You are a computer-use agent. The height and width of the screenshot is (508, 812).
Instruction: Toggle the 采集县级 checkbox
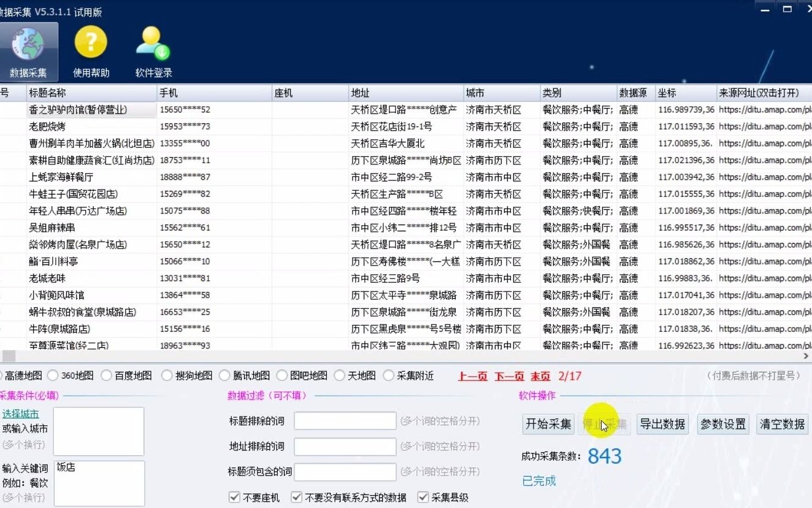(423, 497)
